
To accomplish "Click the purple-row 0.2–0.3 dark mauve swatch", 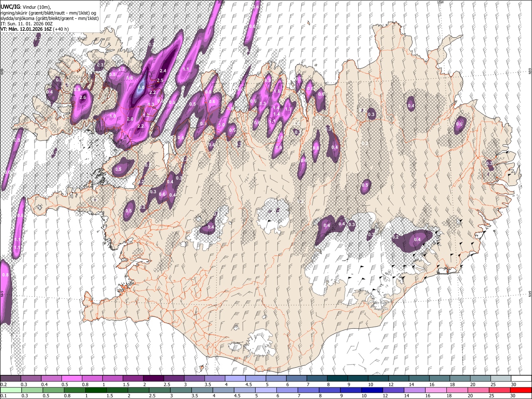I will coord(11,379).
